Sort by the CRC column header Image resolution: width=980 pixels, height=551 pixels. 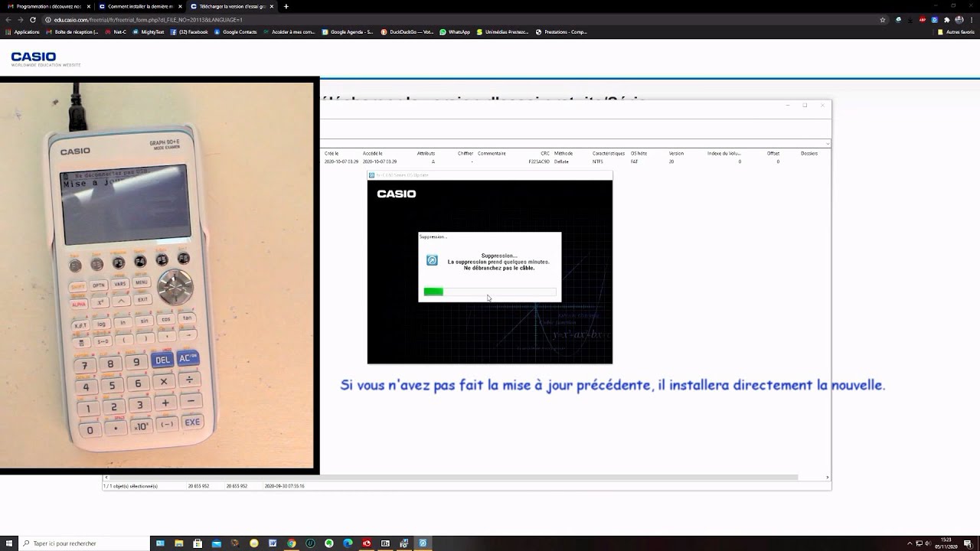(x=545, y=153)
